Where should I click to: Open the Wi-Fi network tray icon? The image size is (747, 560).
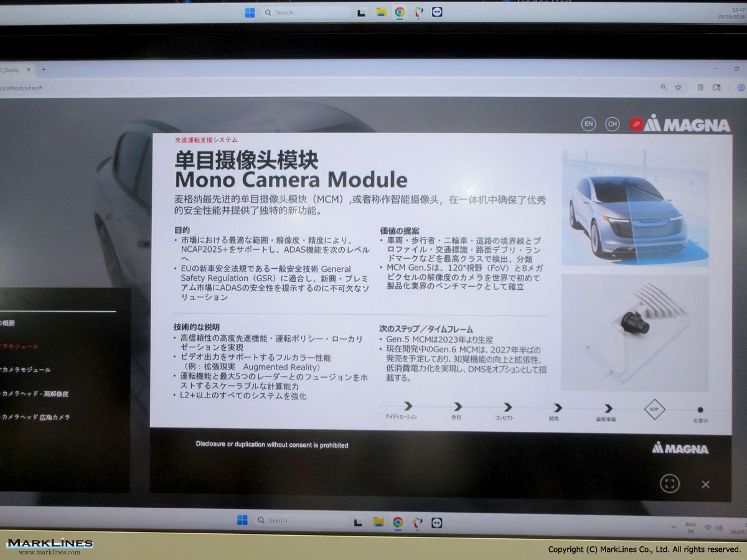708,528
